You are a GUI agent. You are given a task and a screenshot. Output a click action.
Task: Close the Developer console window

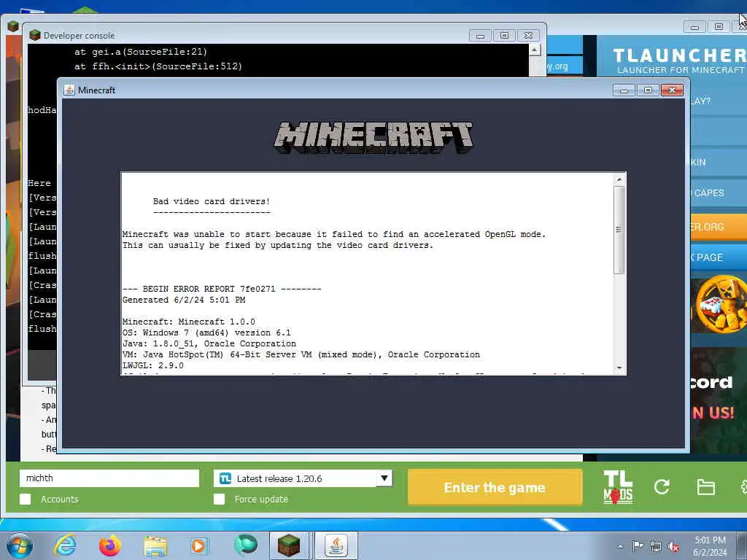coord(528,36)
